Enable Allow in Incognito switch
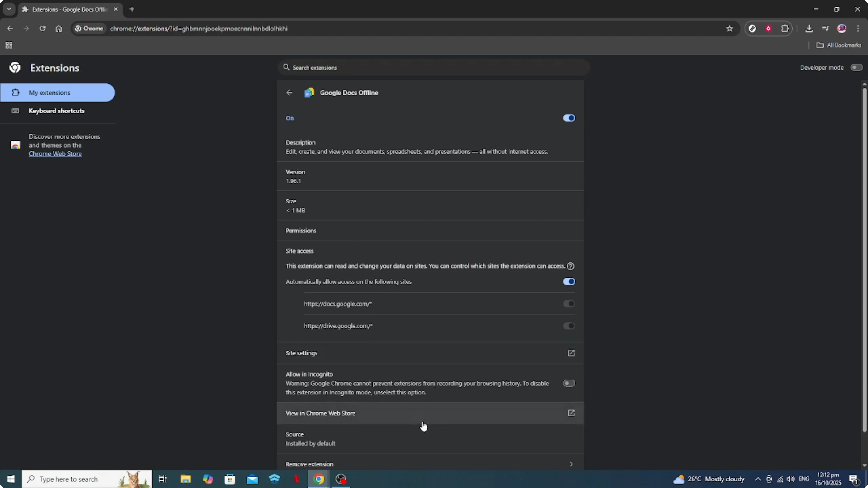 point(569,383)
